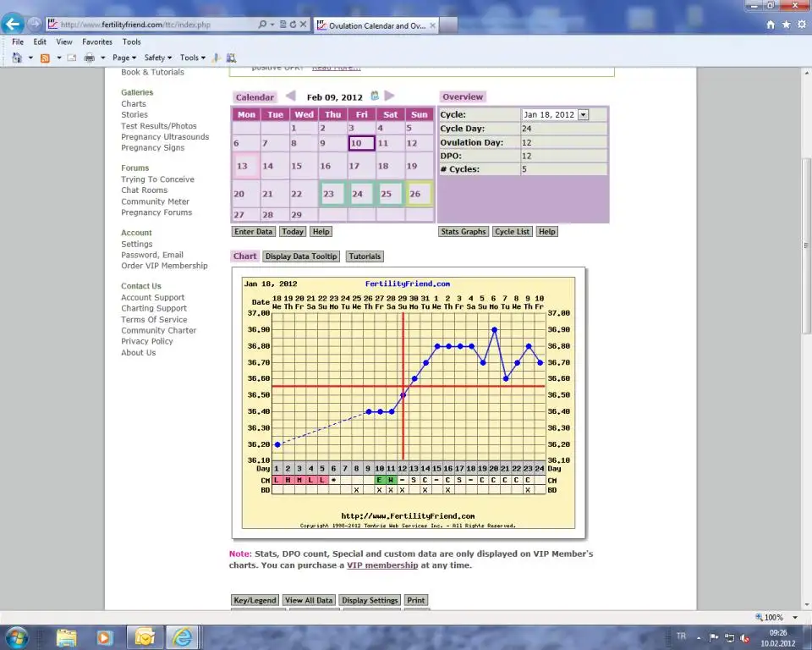Go to previous month in calendar
812x650 pixels.
tap(290, 96)
